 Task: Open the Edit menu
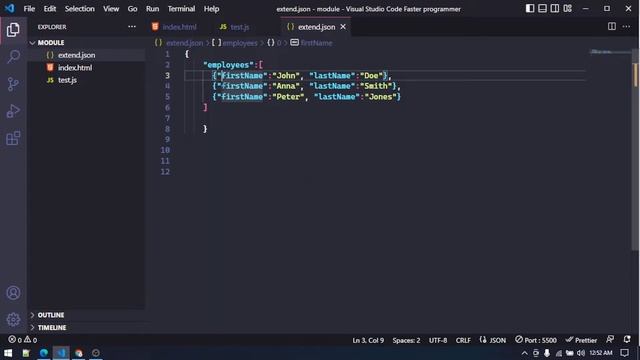click(x=50, y=9)
